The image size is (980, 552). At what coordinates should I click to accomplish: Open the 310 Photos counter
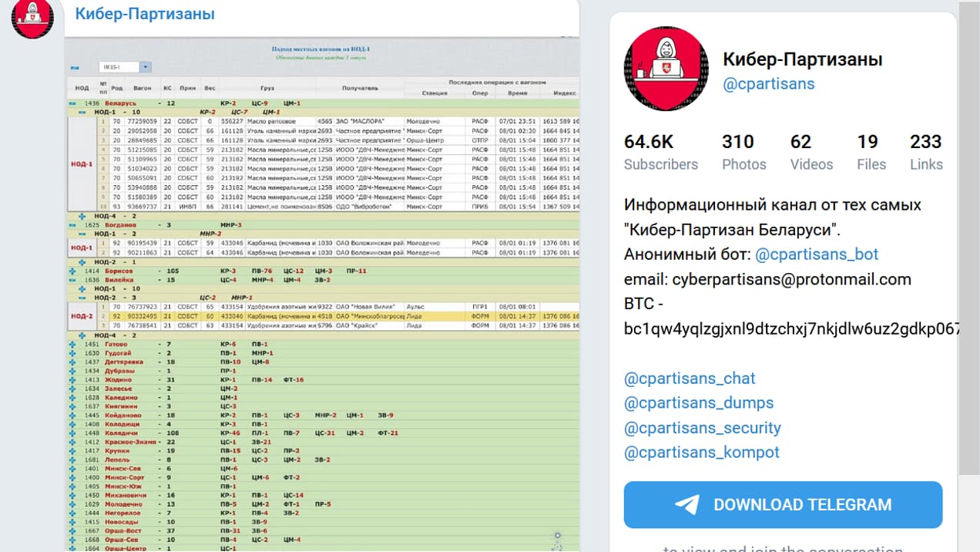(x=743, y=152)
